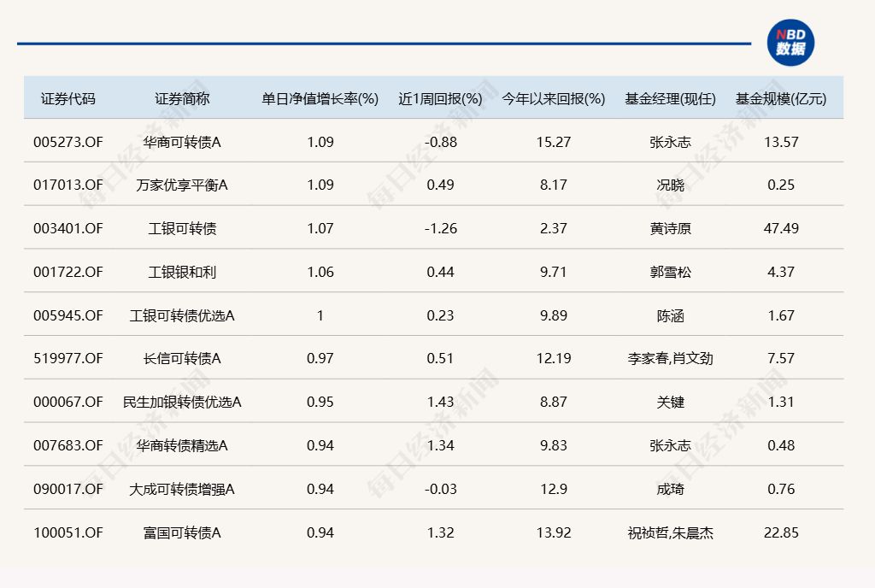Click the 基金经理(现任) column header
The image size is (875, 588).
670,98
